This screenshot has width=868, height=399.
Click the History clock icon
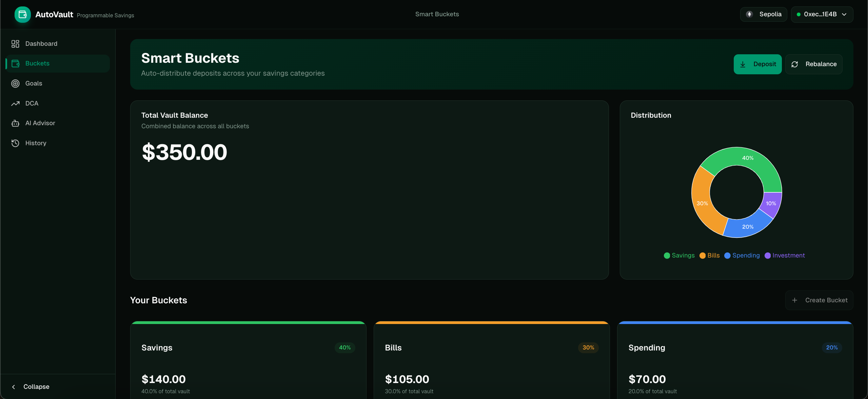(x=15, y=143)
